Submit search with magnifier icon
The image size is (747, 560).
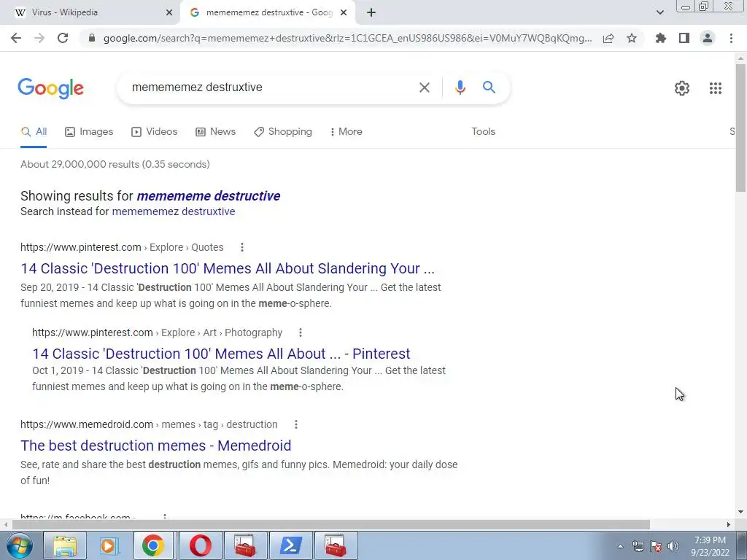click(489, 87)
